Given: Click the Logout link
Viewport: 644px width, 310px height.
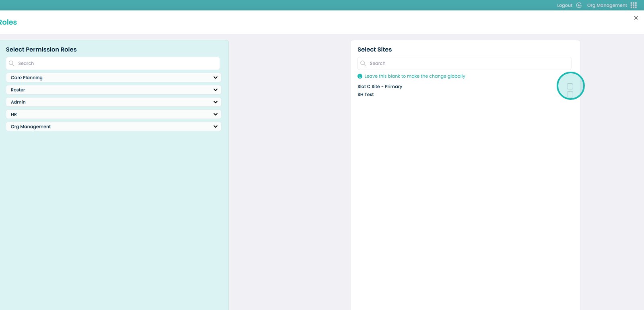Looking at the screenshot, I should 564,5.
